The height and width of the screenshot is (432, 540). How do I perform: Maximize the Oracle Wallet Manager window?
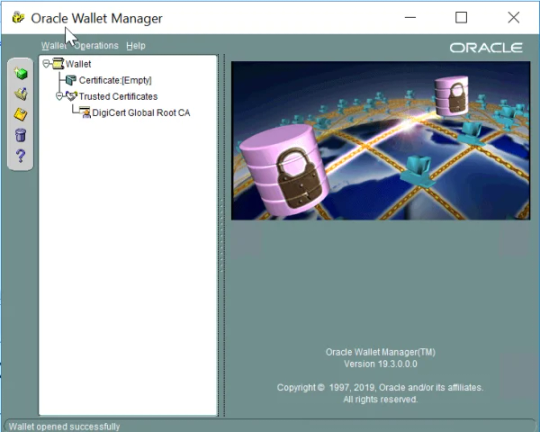click(461, 17)
